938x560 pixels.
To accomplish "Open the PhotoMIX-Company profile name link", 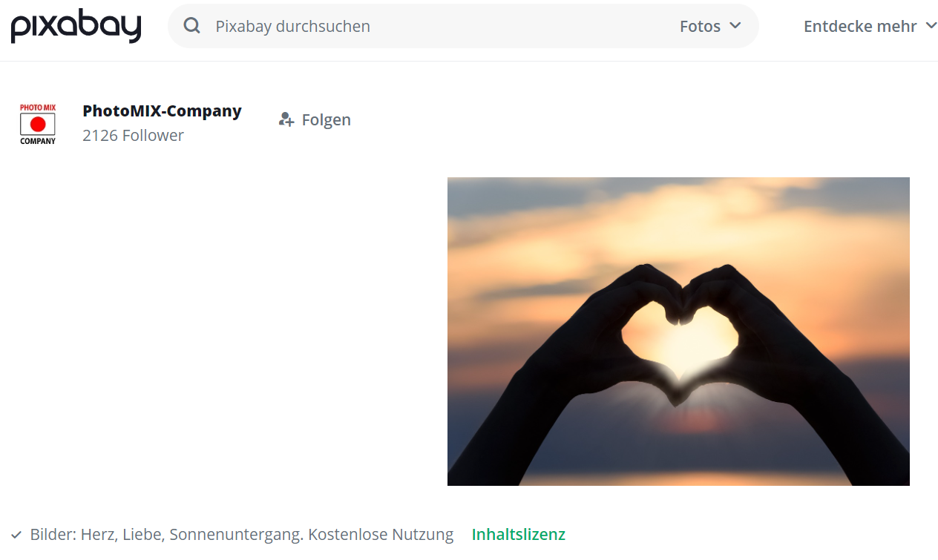I will tap(162, 111).
